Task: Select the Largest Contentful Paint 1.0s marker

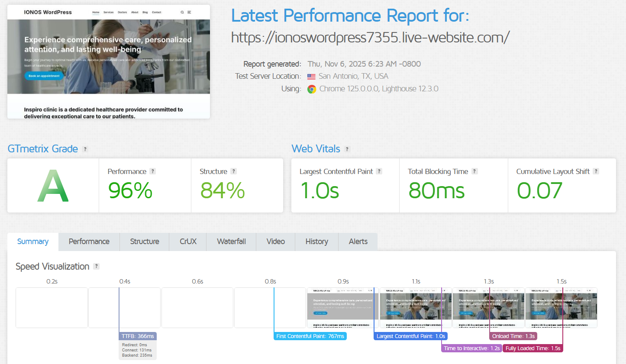Action: point(410,336)
